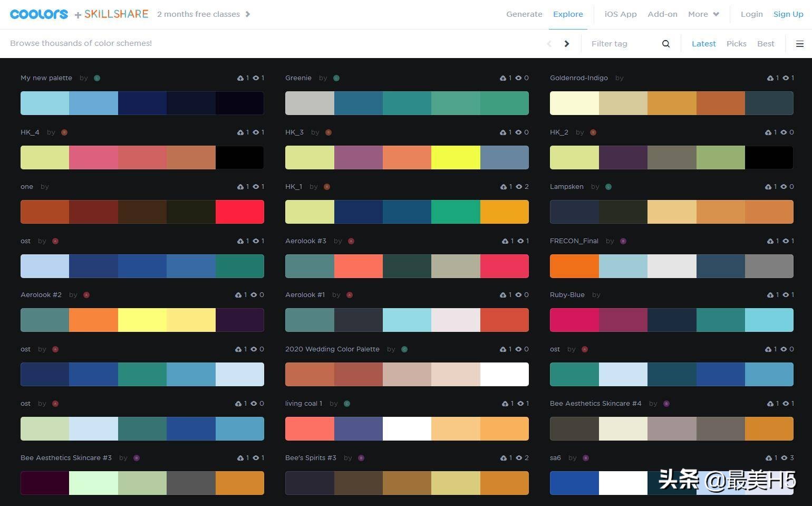Open the Bee's Spirits #3 author avatar
Screen dimensions: 812x506
(x=361, y=458)
